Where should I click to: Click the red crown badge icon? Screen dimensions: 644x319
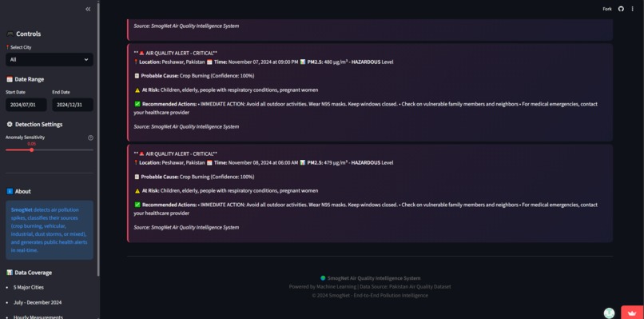632,313
